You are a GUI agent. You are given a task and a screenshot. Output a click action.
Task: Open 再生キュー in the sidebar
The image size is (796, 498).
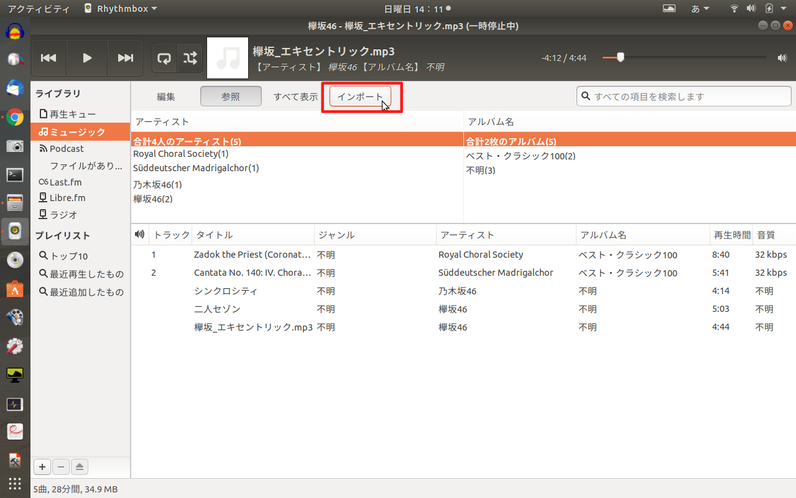80,114
